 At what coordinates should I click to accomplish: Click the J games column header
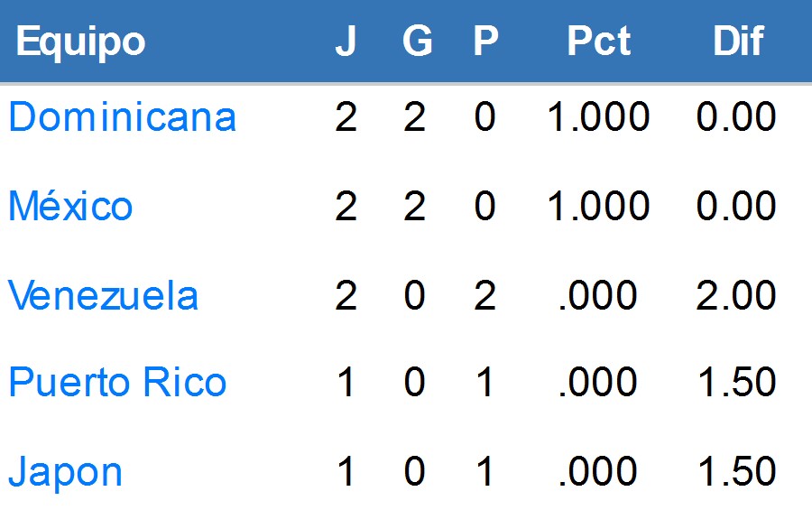(x=346, y=41)
